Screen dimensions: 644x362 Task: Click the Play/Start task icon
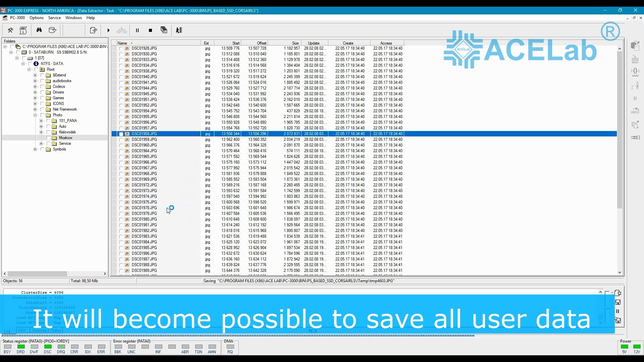108,29
